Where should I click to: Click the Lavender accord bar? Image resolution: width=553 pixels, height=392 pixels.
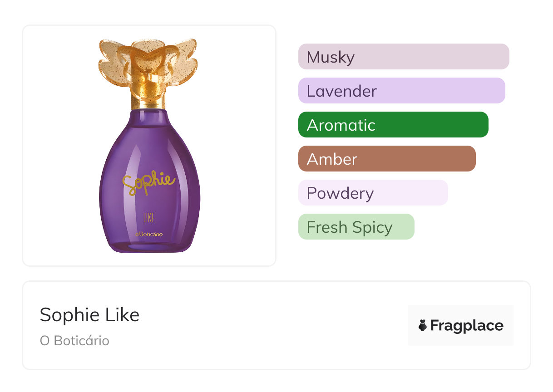coord(401,91)
